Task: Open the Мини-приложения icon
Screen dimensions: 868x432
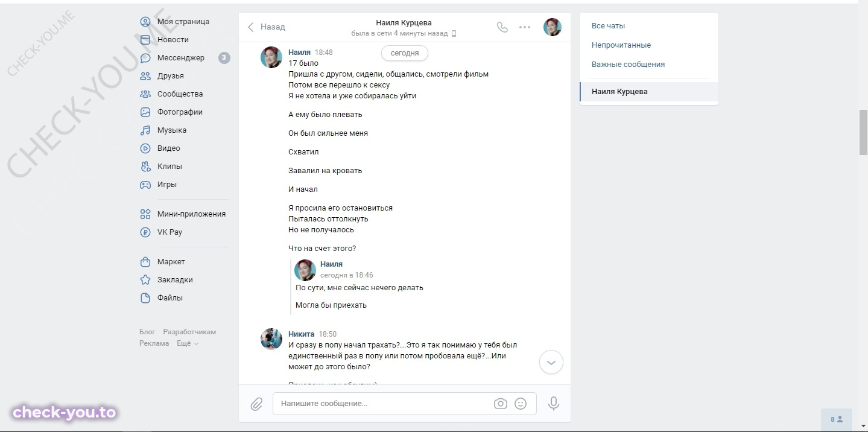Action: 145,214
